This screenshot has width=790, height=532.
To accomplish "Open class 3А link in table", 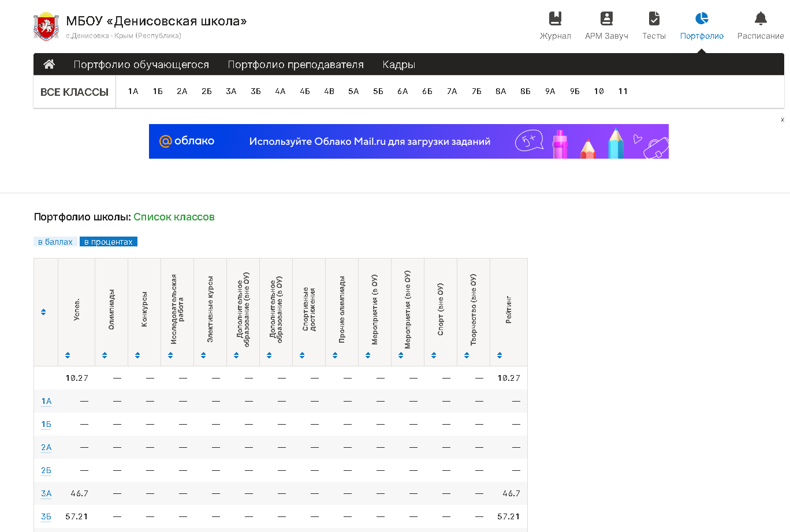I will 46,493.
